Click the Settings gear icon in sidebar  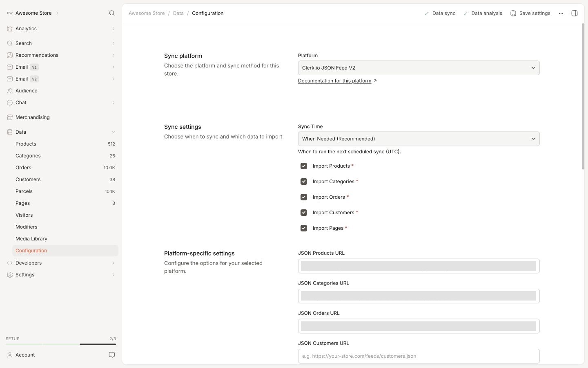[x=10, y=275]
